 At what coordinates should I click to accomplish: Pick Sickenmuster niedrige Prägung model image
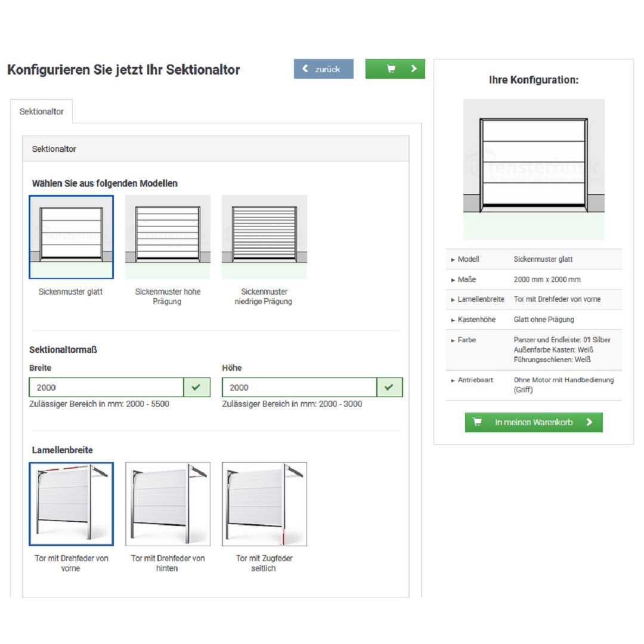[264, 237]
